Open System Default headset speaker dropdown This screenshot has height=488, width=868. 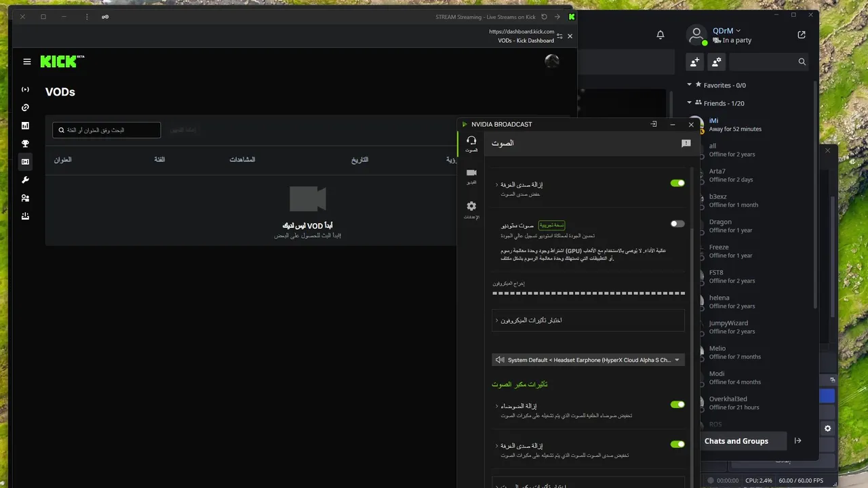[588, 360]
